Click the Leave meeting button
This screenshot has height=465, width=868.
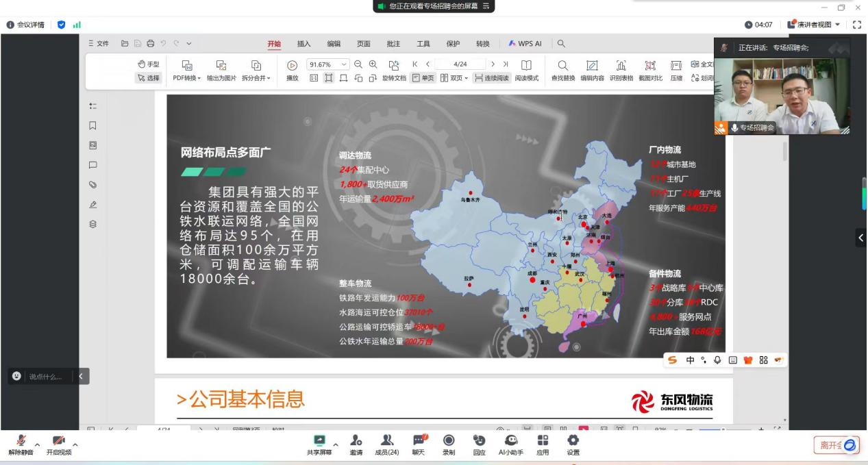835,444
